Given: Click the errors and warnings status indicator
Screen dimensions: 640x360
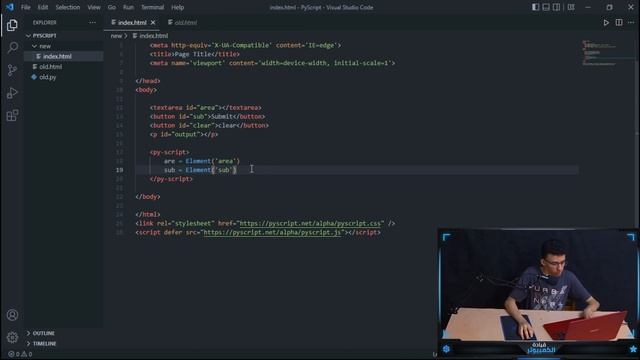Looking at the screenshot, I should point(20,354).
